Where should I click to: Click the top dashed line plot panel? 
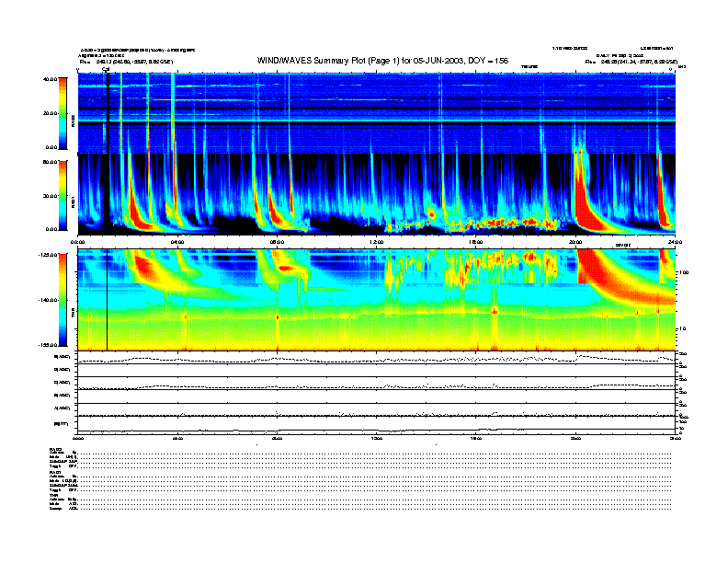point(376,358)
